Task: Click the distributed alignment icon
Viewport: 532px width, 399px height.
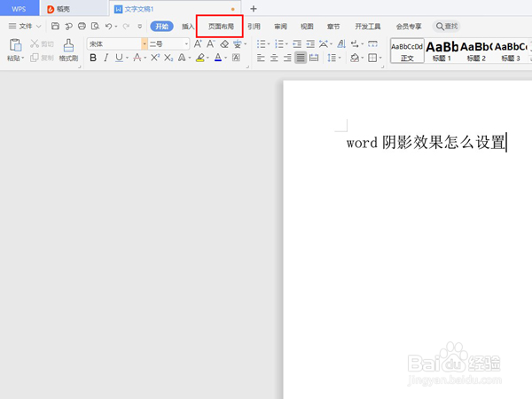Action: (x=314, y=58)
